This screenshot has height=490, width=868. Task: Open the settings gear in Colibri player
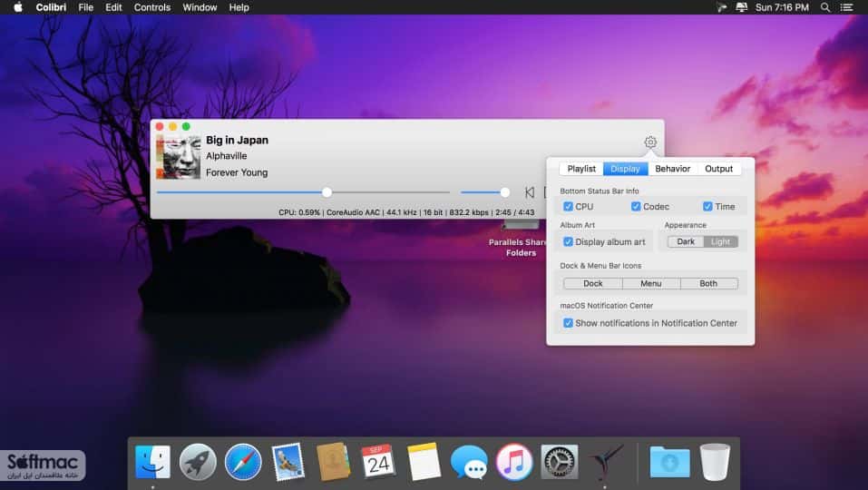(x=650, y=142)
